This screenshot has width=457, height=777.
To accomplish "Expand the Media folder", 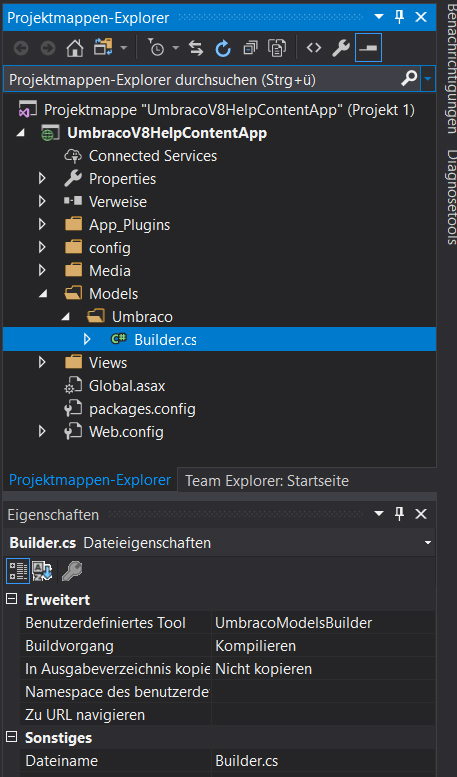I will click(x=42, y=271).
